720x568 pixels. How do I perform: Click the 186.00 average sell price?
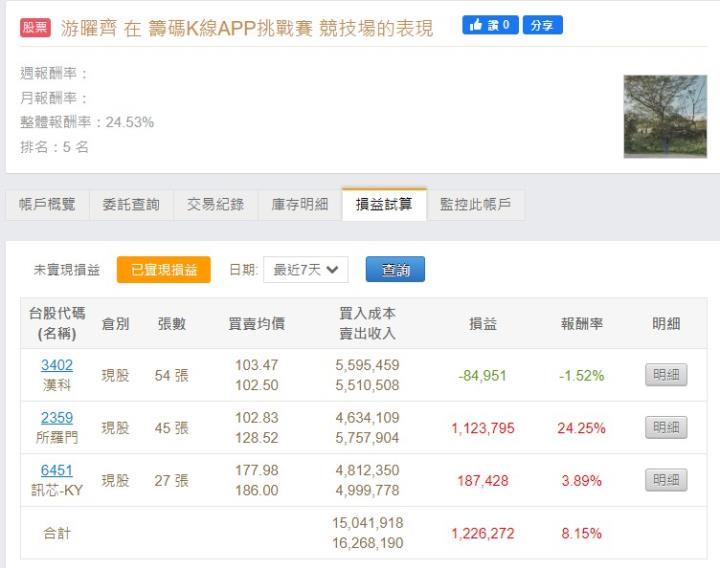[x=257, y=490]
